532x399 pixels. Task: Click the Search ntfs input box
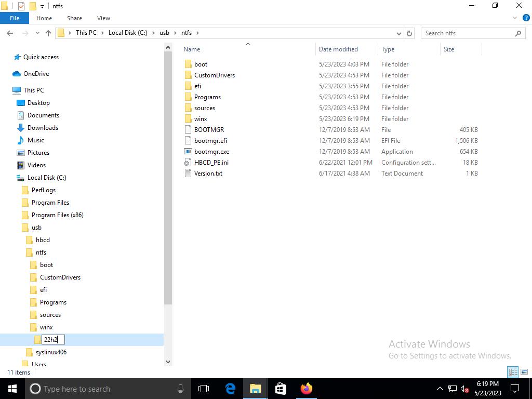(x=468, y=33)
